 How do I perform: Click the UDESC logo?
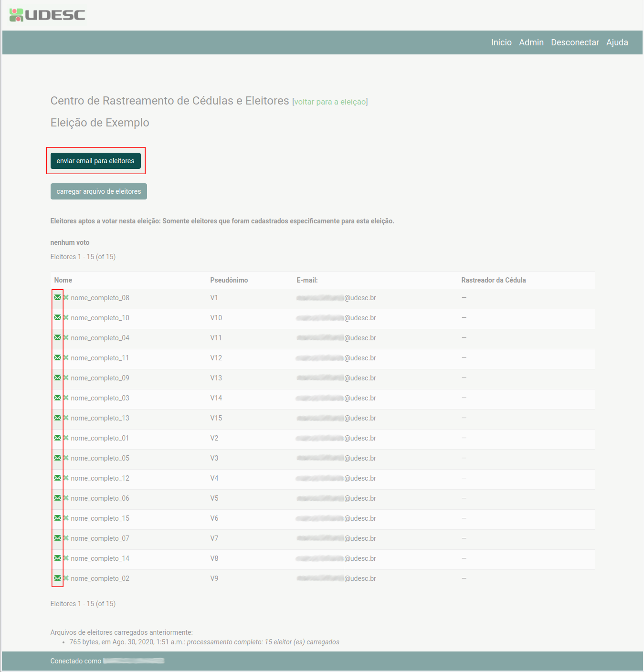[x=47, y=15]
